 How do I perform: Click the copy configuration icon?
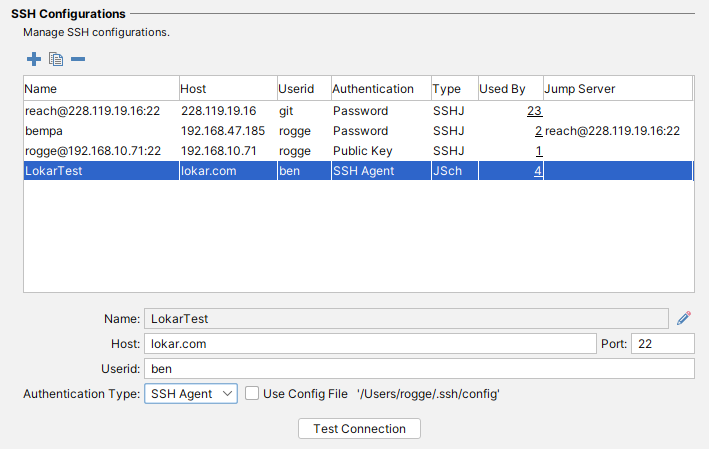56,59
